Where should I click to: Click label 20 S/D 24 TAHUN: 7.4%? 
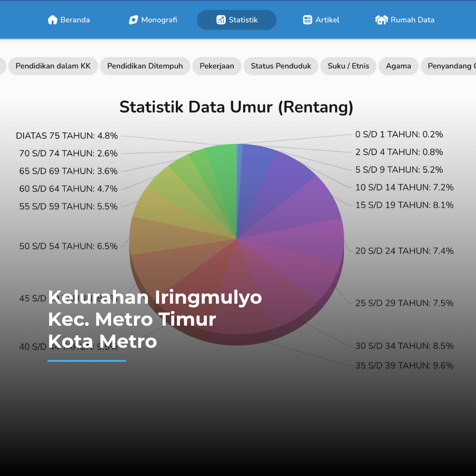point(404,251)
